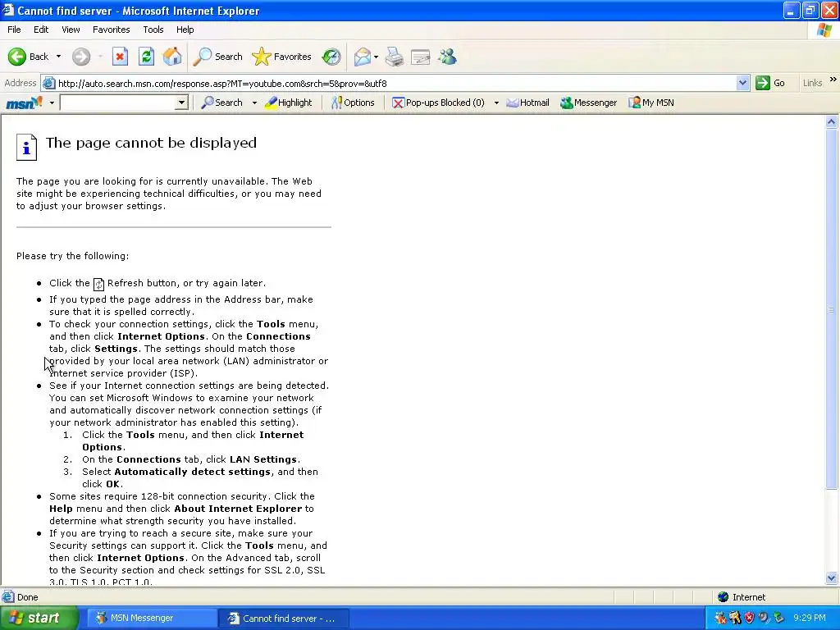The width and height of the screenshot is (840, 630).
Task: Open the MSN logo dropdown arrow
Action: pos(52,103)
